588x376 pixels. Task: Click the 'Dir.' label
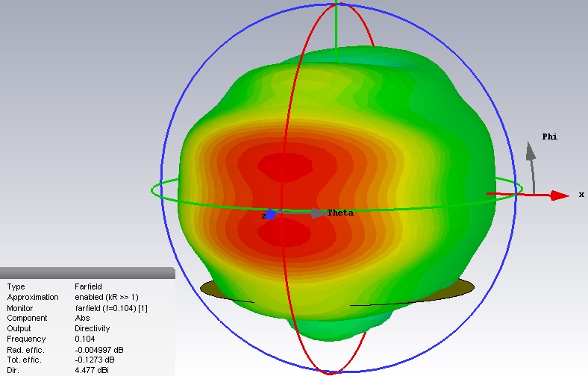pyautogui.click(x=13, y=370)
